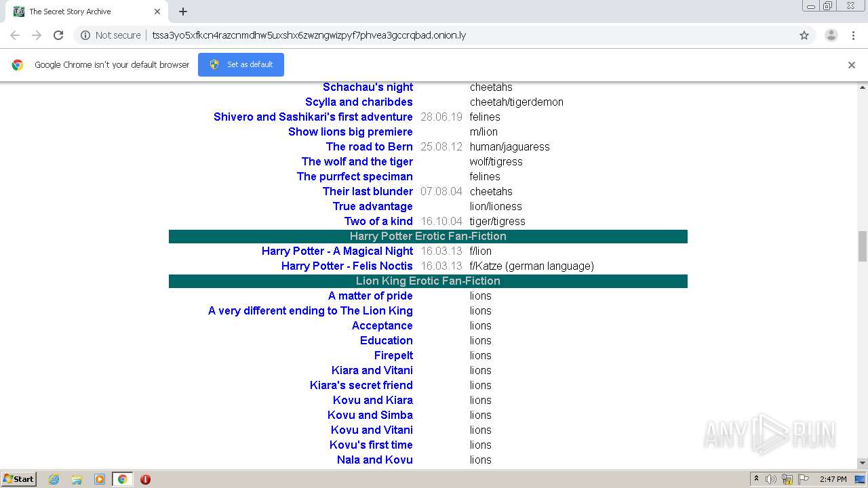Open The road to Bern link

point(370,146)
